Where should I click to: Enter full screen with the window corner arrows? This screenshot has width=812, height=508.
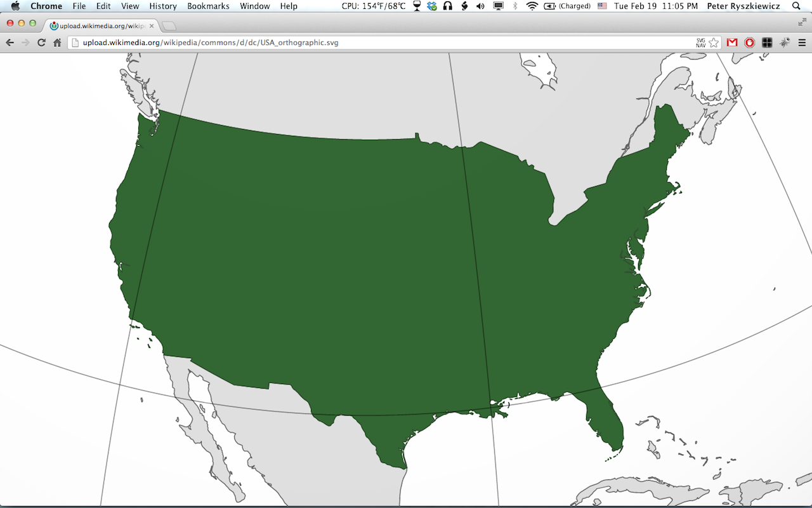pyautogui.click(x=802, y=22)
